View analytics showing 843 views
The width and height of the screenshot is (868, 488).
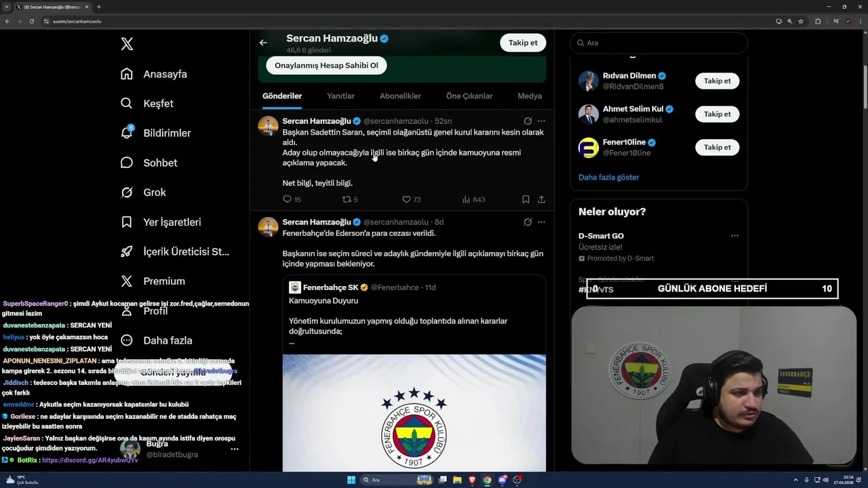point(473,199)
